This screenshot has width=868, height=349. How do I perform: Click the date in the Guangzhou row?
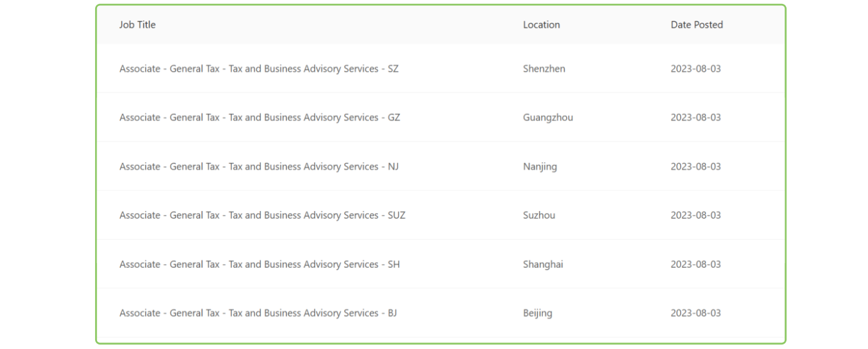tap(696, 118)
